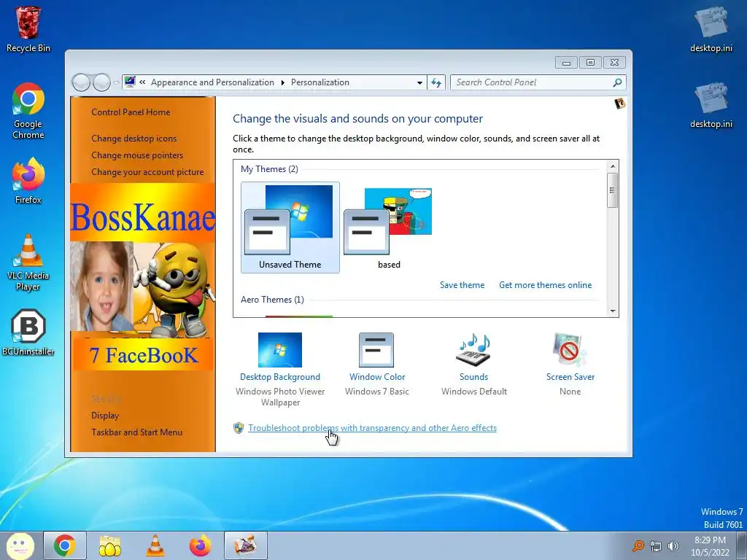Click Troubleshoot problems with transparency link
Screen dimensions: 747x560
coord(372,428)
